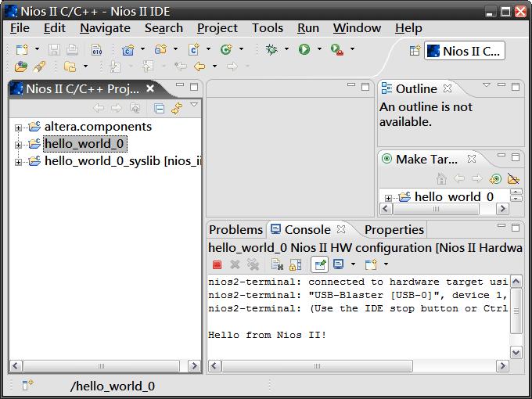Switch to the Problems tab

click(235, 230)
